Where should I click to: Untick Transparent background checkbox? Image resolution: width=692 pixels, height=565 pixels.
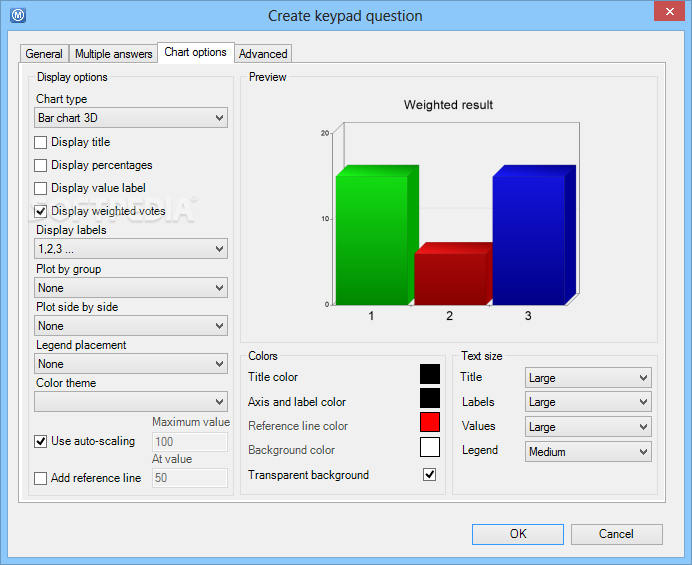point(429,475)
